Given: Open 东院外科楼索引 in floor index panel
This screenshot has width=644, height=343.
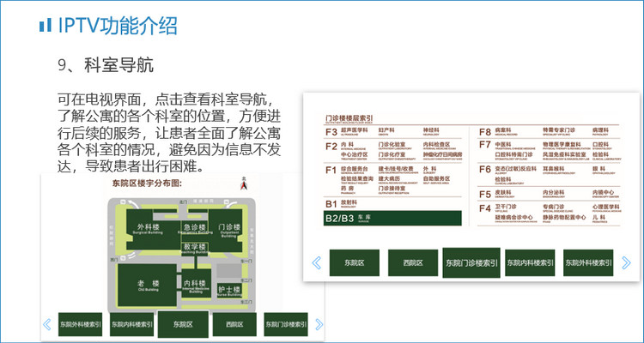Looking at the screenshot, I should (x=589, y=262).
